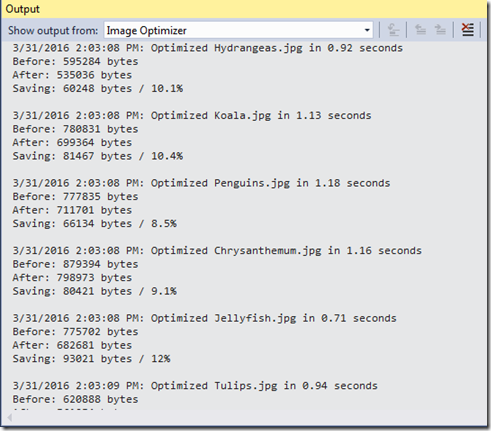Click 'Before: 780831 bytes' line
Screen dimensions: 491x431
tap(75, 129)
